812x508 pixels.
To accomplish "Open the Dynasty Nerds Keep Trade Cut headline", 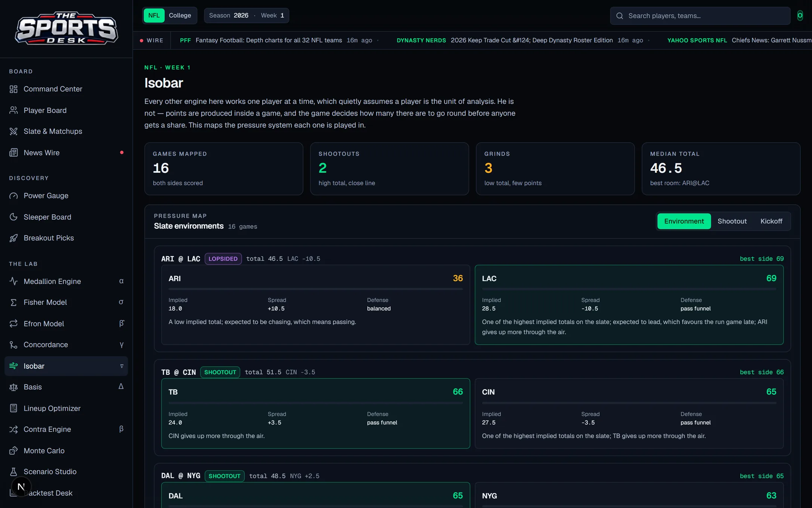I will (x=532, y=40).
